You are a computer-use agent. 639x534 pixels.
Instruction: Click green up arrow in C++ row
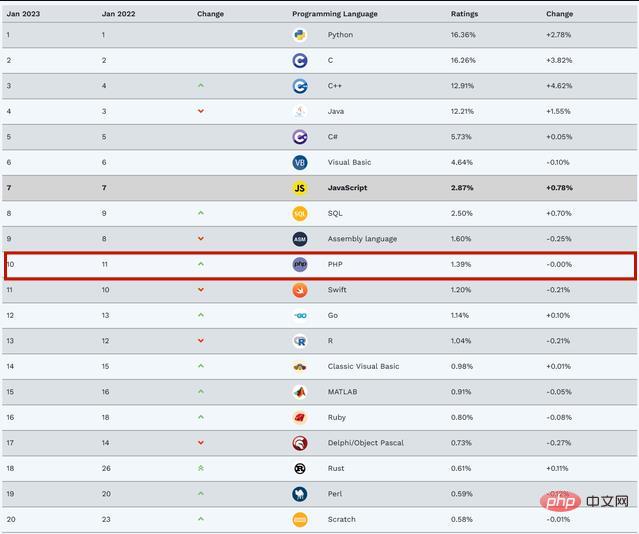(201, 86)
